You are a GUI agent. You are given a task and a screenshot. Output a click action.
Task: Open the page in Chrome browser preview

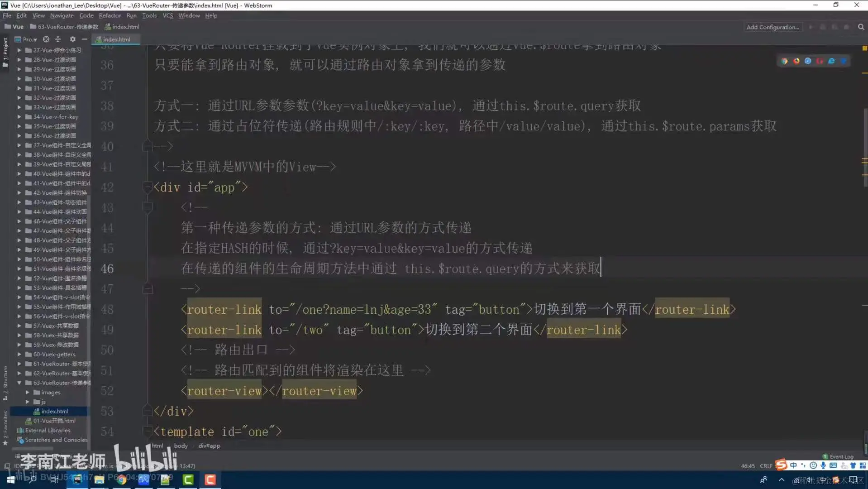[x=784, y=61]
